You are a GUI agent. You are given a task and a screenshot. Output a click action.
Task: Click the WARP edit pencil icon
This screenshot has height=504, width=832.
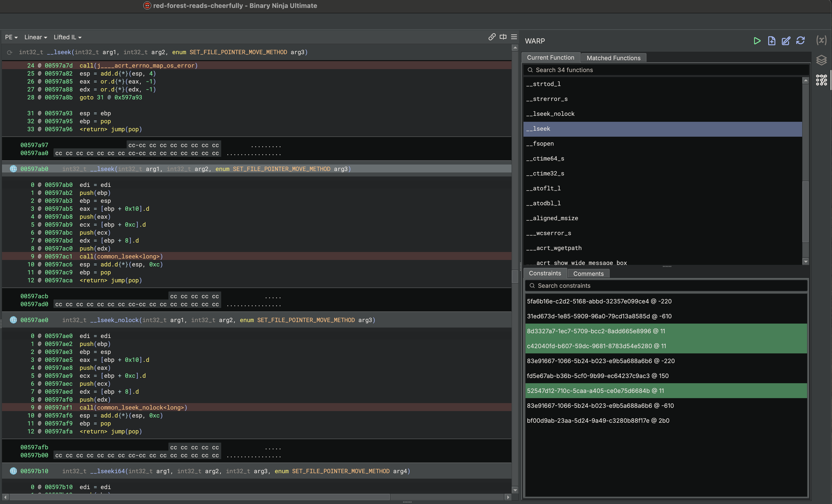(x=786, y=41)
